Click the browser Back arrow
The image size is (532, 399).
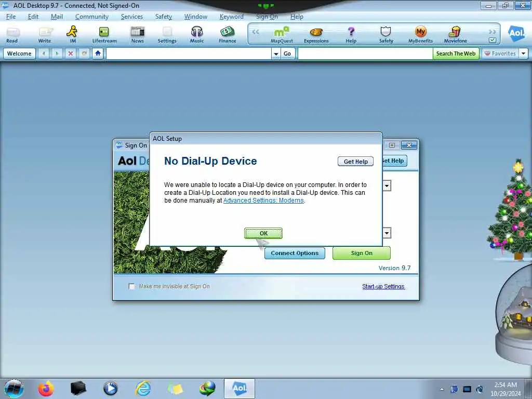coord(44,54)
